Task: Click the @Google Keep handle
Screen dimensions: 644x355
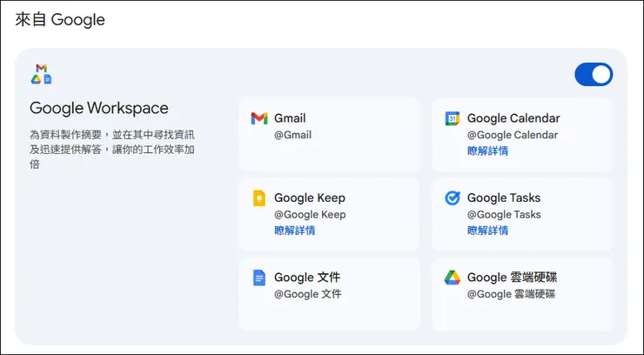Action: point(310,214)
